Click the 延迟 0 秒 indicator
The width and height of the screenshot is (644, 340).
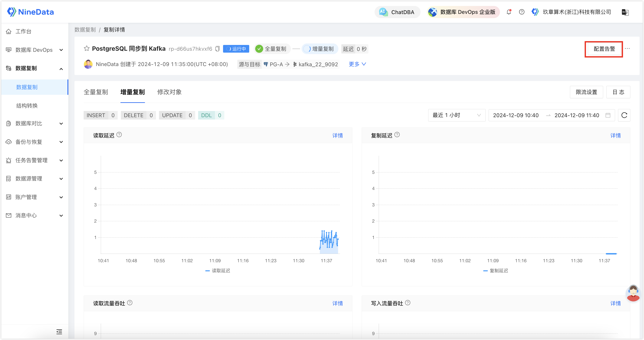(355, 49)
